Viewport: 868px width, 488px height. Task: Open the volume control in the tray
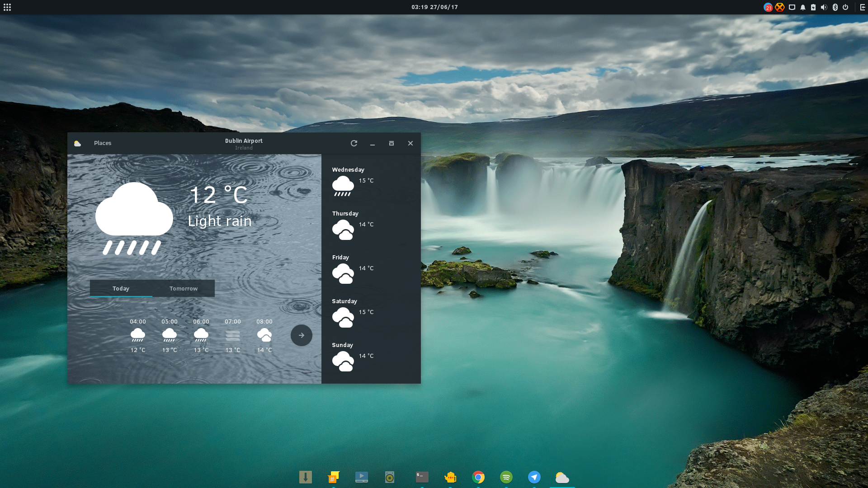coord(824,7)
